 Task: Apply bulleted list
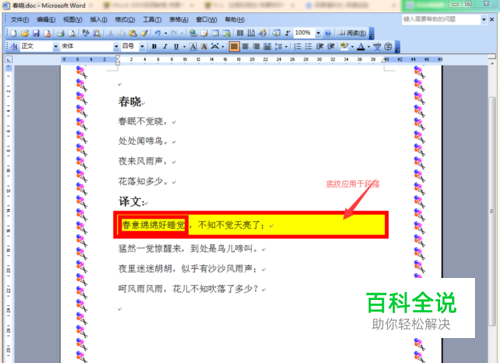point(308,46)
